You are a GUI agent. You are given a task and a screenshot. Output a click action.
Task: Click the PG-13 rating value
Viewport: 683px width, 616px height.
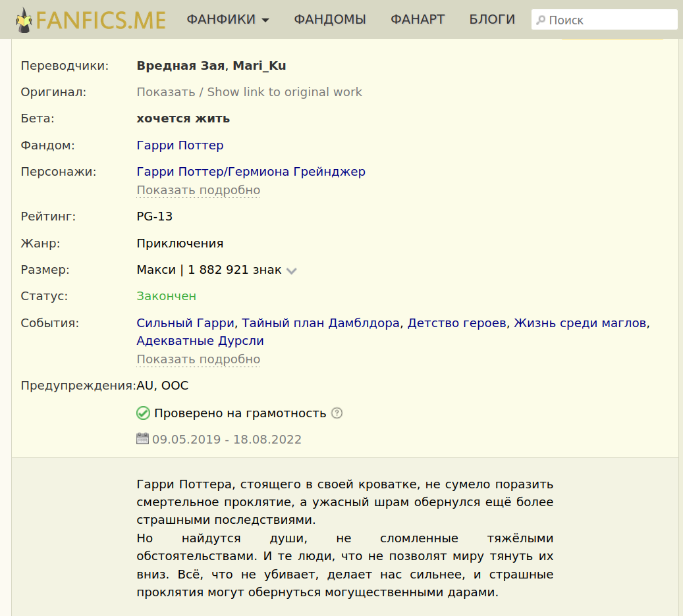tap(154, 217)
